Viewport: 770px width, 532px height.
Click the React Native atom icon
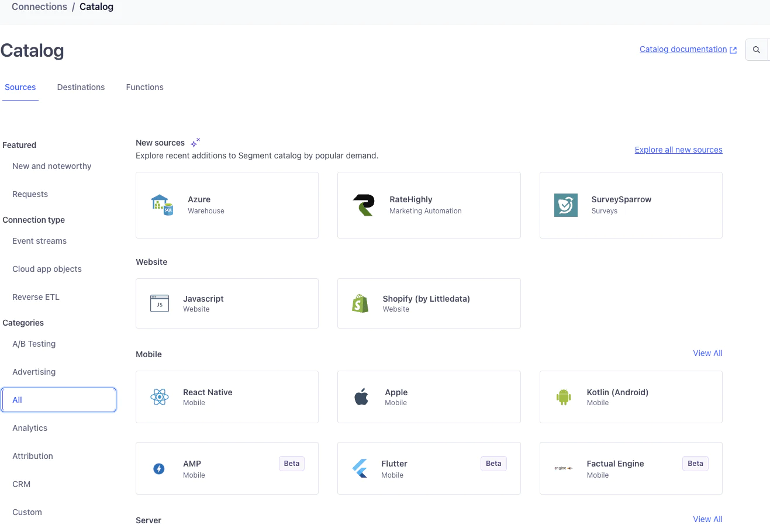[x=159, y=397]
